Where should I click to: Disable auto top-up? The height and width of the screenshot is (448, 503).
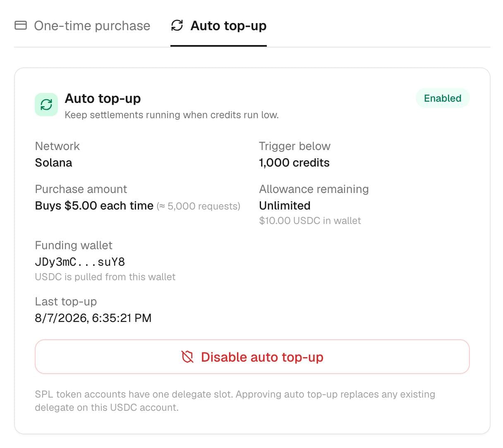(252, 357)
